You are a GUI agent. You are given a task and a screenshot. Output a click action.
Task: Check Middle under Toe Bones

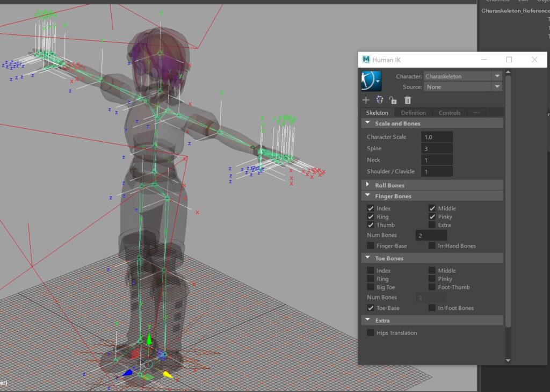coord(432,270)
